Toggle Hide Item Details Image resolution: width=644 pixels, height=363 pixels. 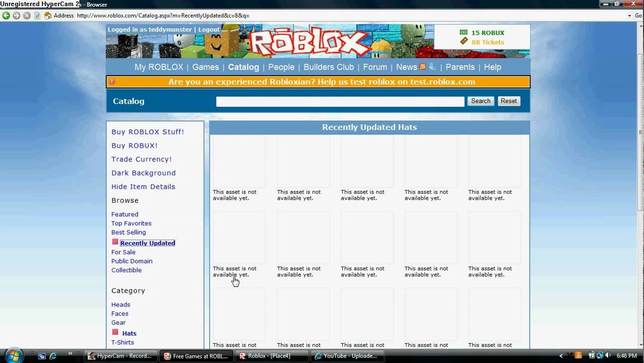point(143,187)
